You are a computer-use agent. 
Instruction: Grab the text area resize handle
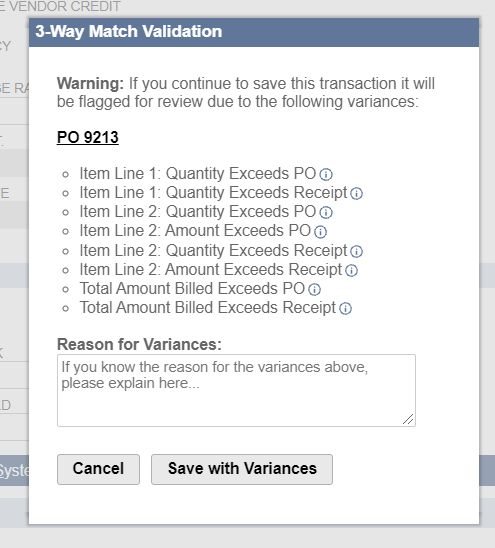click(408, 419)
